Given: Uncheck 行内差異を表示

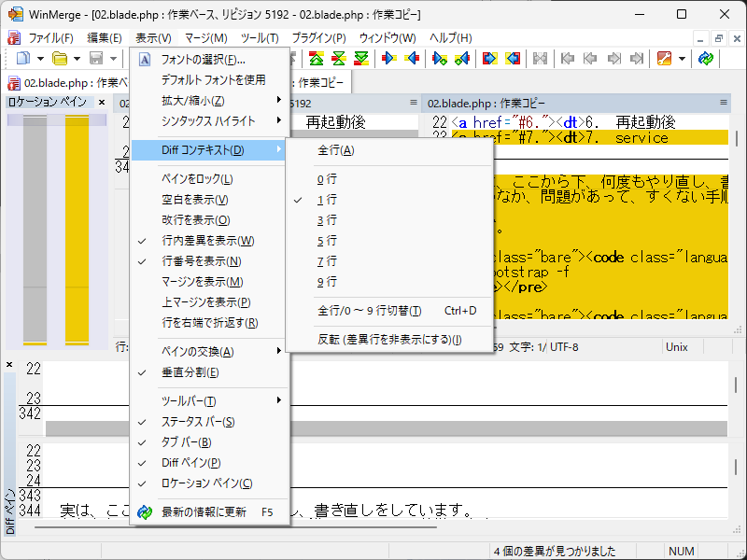Looking at the screenshot, I should click(207, 241).
